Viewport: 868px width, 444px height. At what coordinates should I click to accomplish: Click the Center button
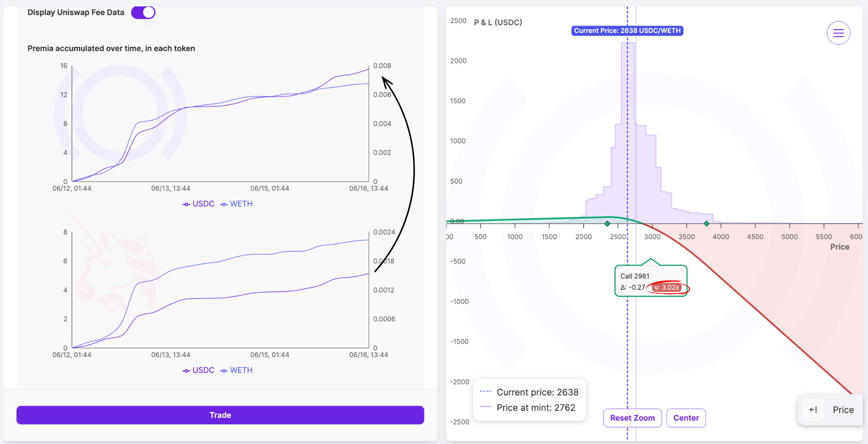point(686,418)
